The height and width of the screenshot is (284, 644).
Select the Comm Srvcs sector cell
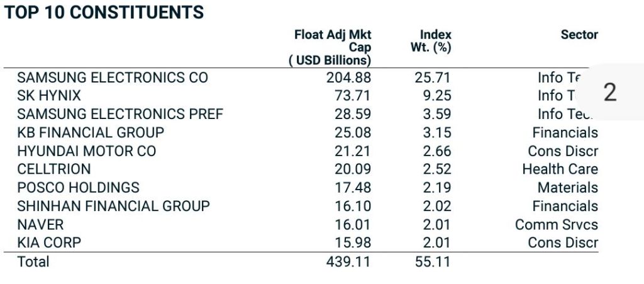click(556, 224)
